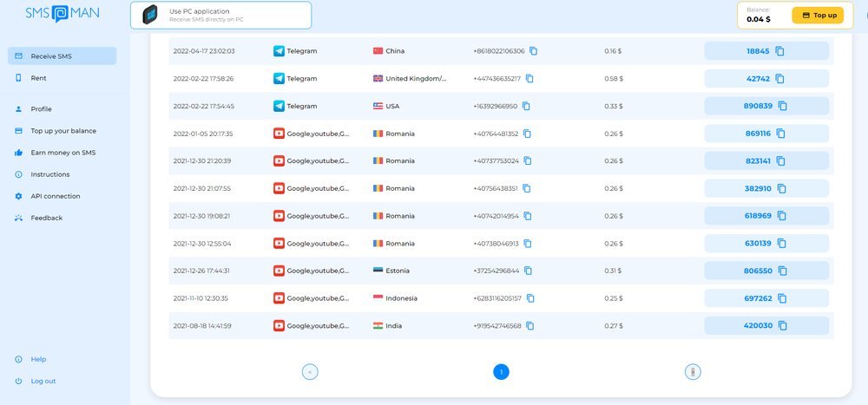Copy SMS code 890839
The height and width of the screenshot is (405, 868).
(782, 106)
